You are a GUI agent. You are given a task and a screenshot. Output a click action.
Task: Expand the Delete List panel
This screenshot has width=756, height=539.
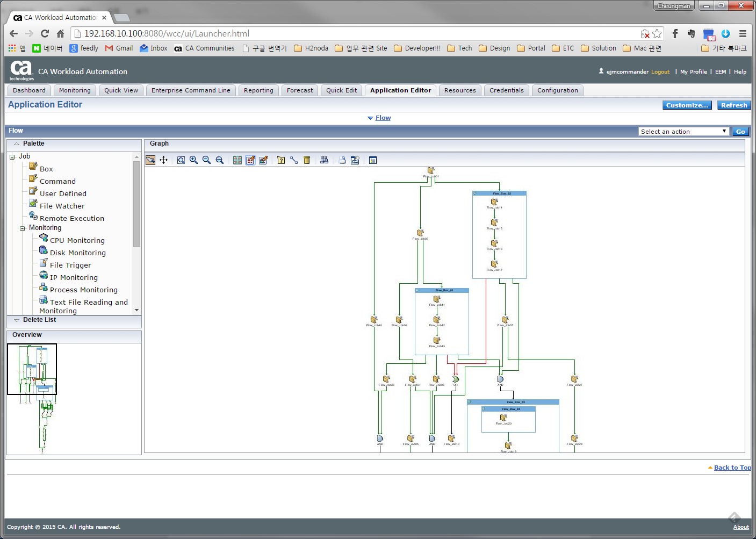coord(17,320)
